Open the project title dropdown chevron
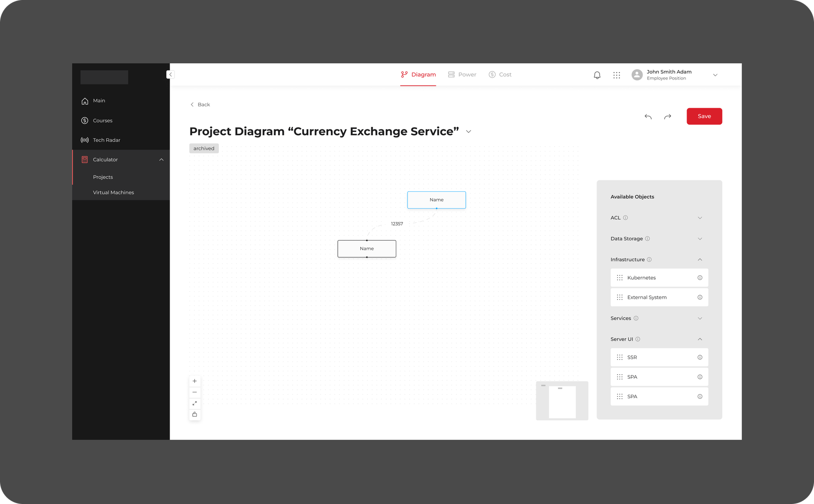 tap(469, 132)
